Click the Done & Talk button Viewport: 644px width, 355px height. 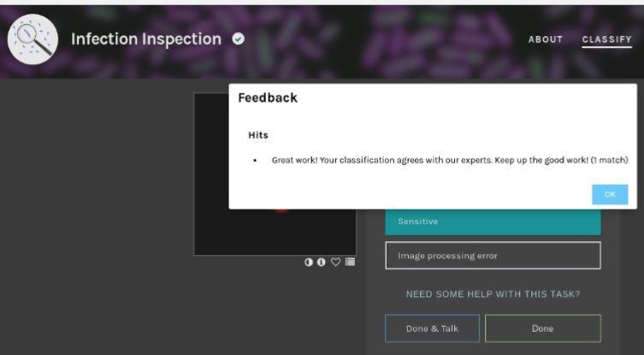(432, 328)
